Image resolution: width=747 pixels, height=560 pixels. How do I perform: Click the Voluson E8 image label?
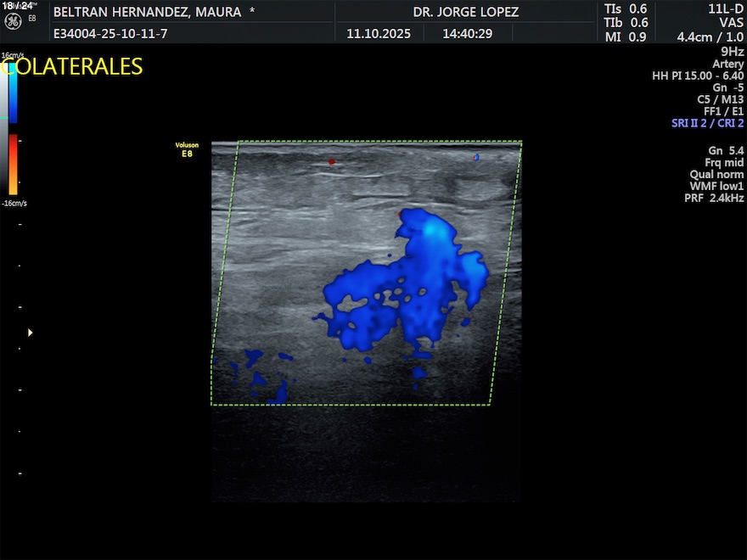pos(187,149)
